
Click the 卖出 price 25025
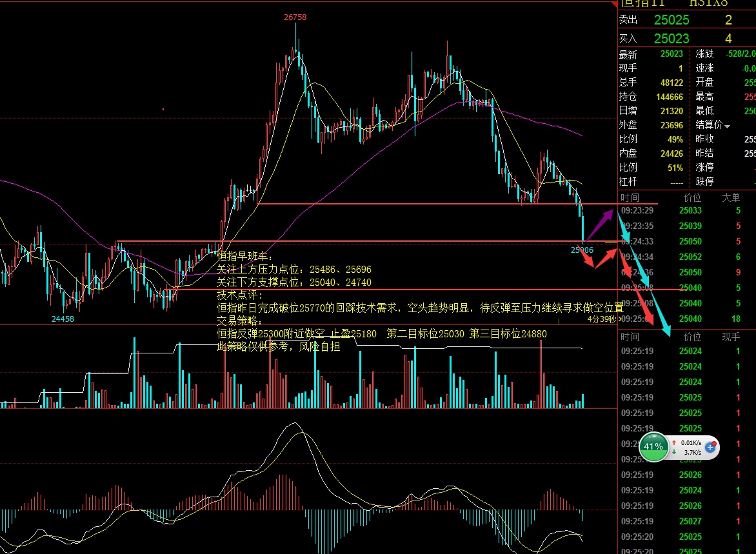pyautogui.click(x=671, y=20)
